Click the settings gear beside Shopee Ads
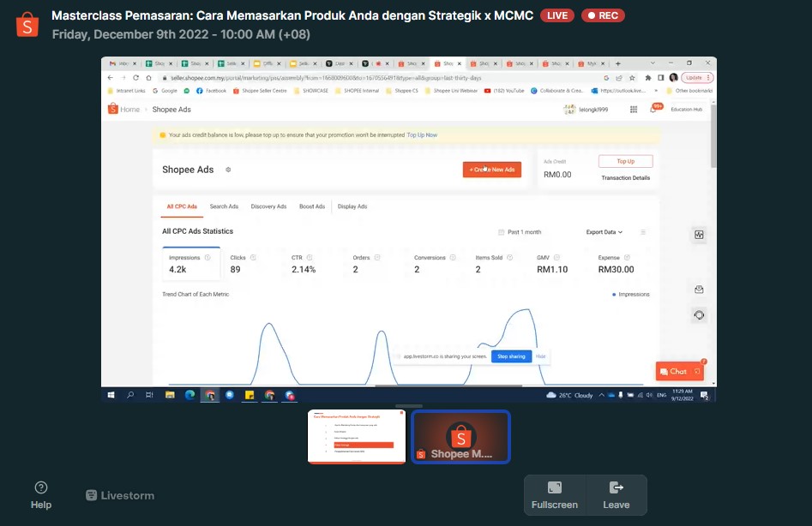812x526 pixels. [228, 170]
